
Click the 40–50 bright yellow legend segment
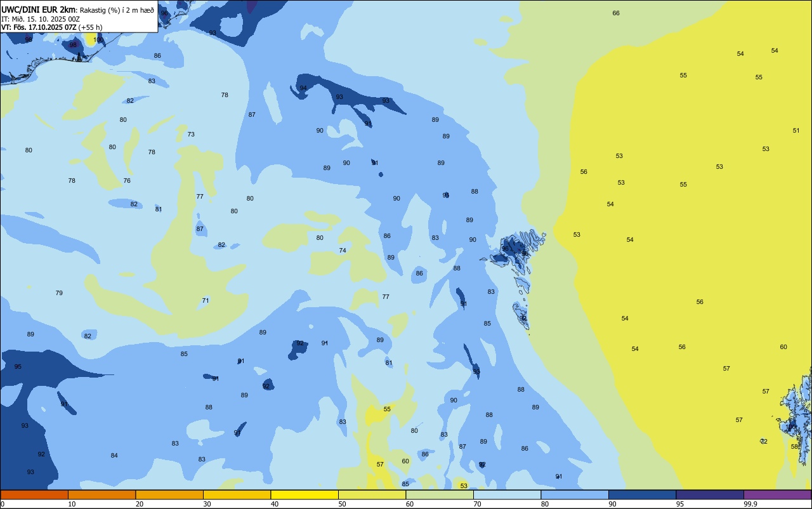pyautogui.click(x=304, y=494)
